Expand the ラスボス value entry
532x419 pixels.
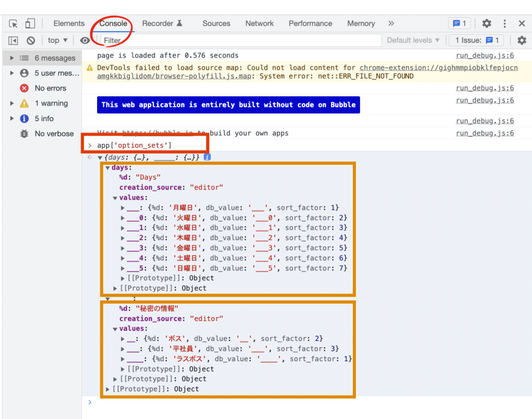[123, 359]
